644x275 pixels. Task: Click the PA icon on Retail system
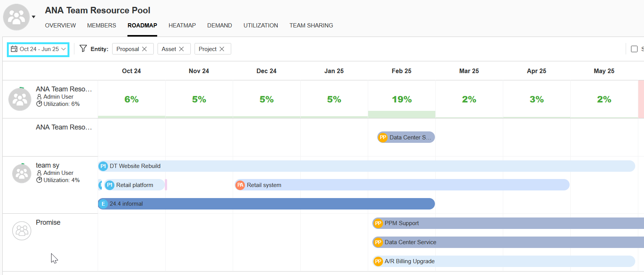click(x=240, y=185)
